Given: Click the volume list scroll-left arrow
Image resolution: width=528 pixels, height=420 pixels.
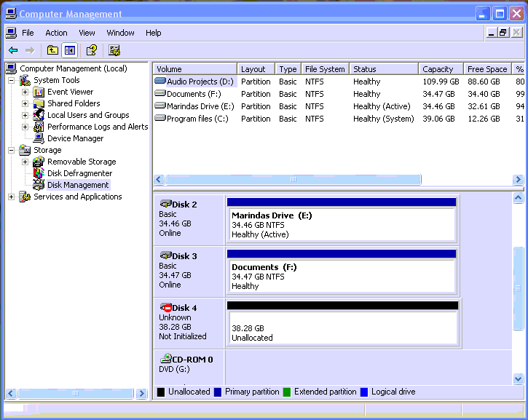Looking at the screenshot, I should (159, 179).
